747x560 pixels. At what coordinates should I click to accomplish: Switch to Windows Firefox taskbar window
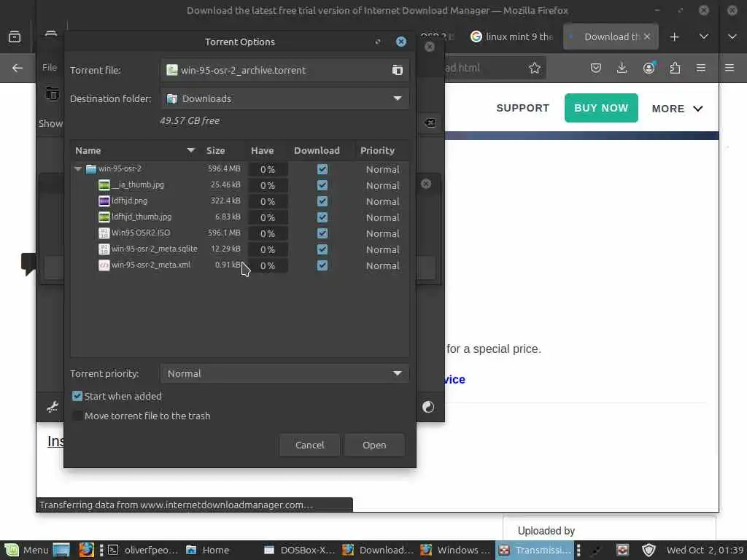coord(455,550)
